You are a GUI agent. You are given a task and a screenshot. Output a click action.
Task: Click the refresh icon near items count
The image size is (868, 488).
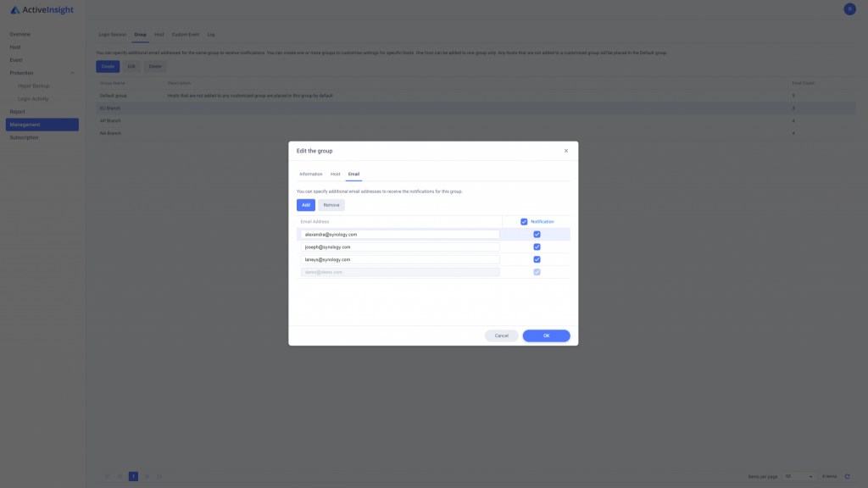[847, 476]
